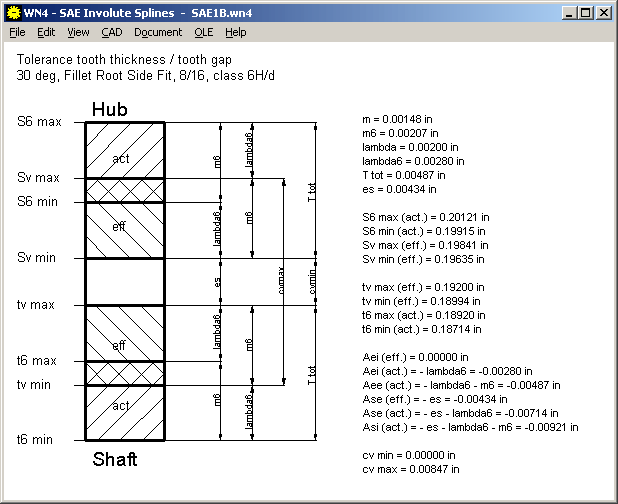
Task: Open the Edit menu
Action: (x=46, y=32)
